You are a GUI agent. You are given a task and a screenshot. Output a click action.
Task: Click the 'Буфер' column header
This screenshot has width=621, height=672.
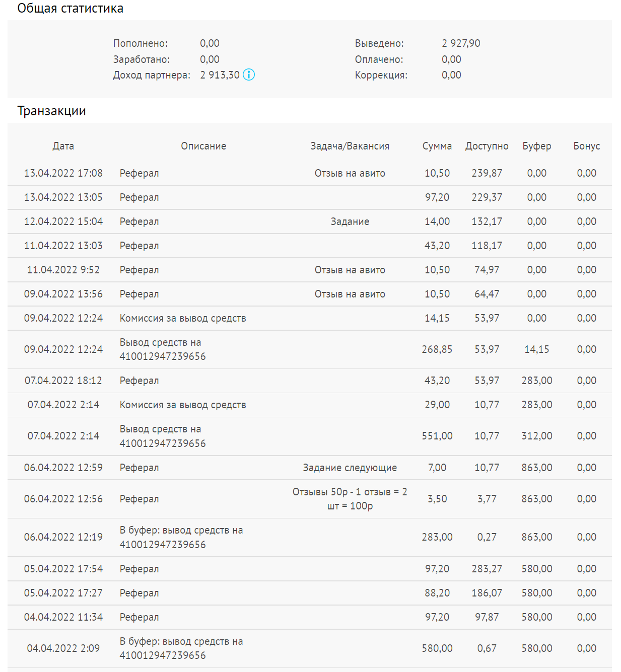[536, 146]
